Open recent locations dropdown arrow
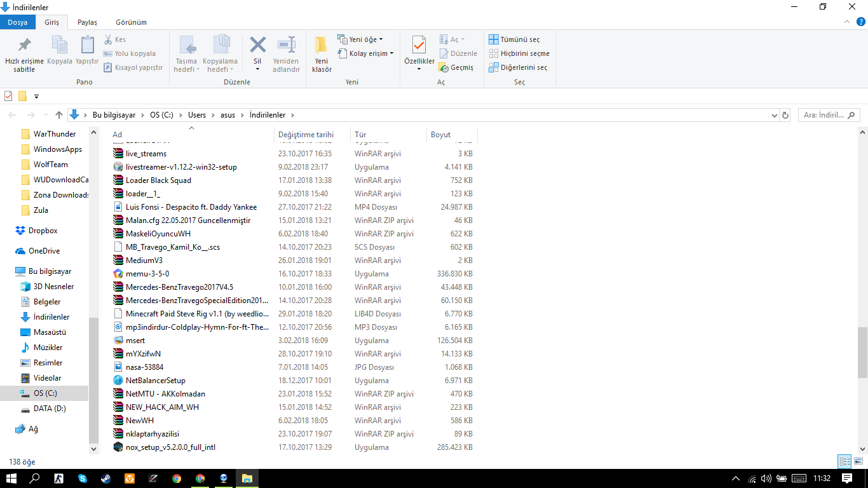This screenshot has width=868, height=488. [44, 116]
